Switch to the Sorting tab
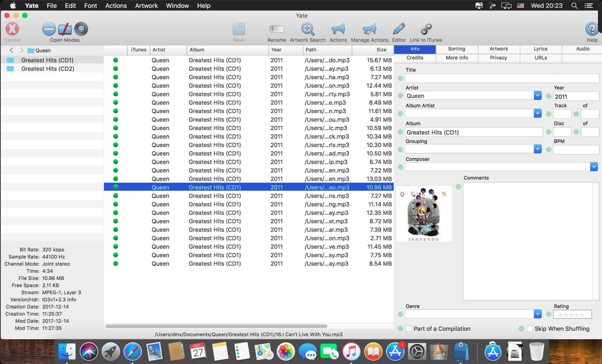Image resolution: width=602 pixels, height=364 pixels. [x=457, y=49]
